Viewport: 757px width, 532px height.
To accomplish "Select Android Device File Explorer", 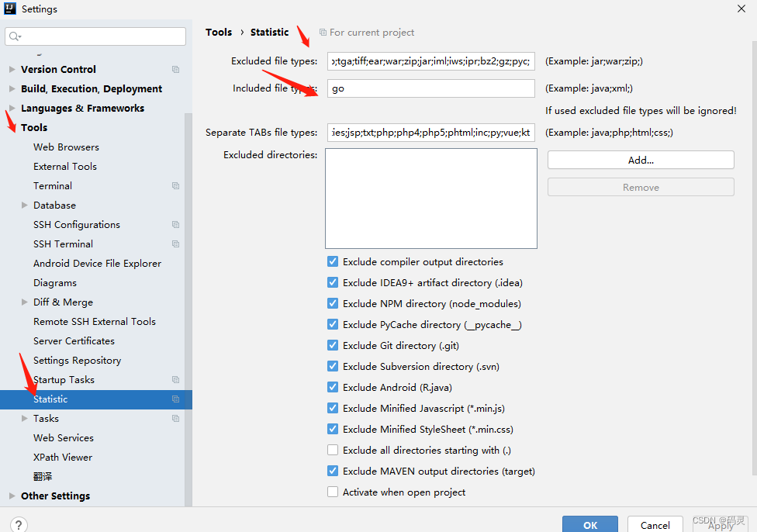I will coord(97,264).
